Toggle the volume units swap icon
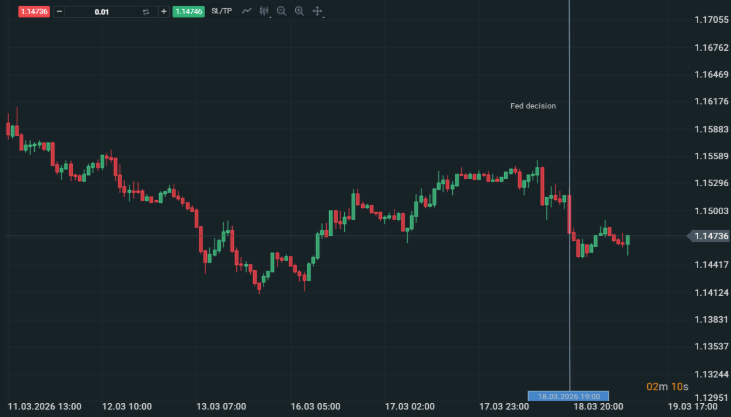The image size is (731, 417). point(145,11)
